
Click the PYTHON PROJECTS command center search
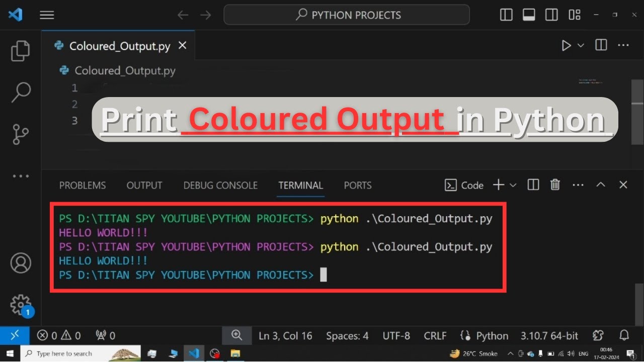(347, 15)
